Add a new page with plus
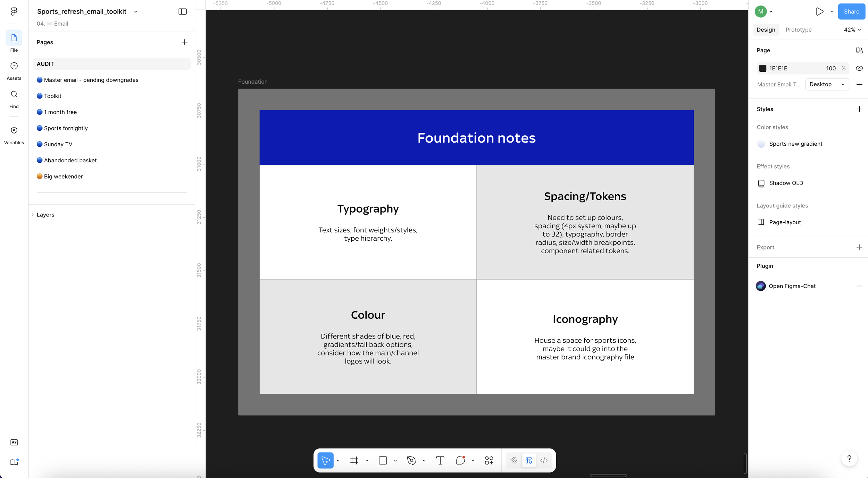 pyautogui.click(x=184, y=42)
